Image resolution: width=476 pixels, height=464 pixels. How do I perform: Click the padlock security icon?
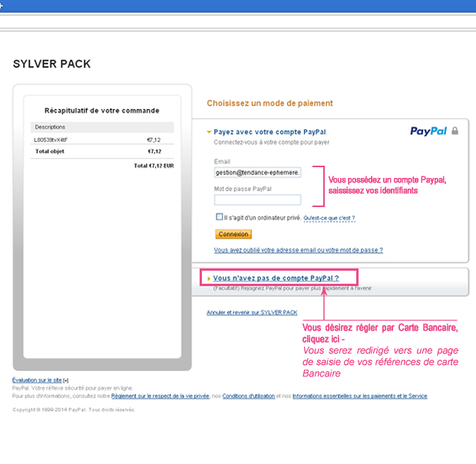point(455,130)
